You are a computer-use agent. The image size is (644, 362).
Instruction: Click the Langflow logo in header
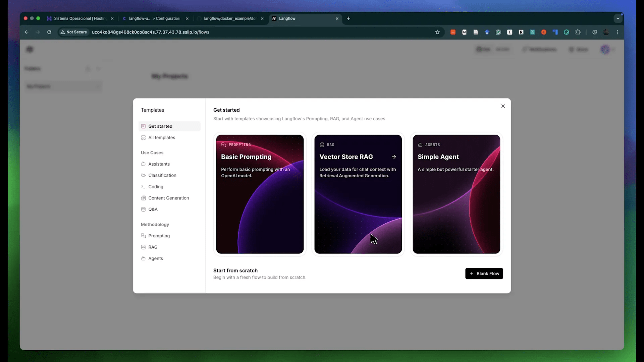click(x=30, y=50)
